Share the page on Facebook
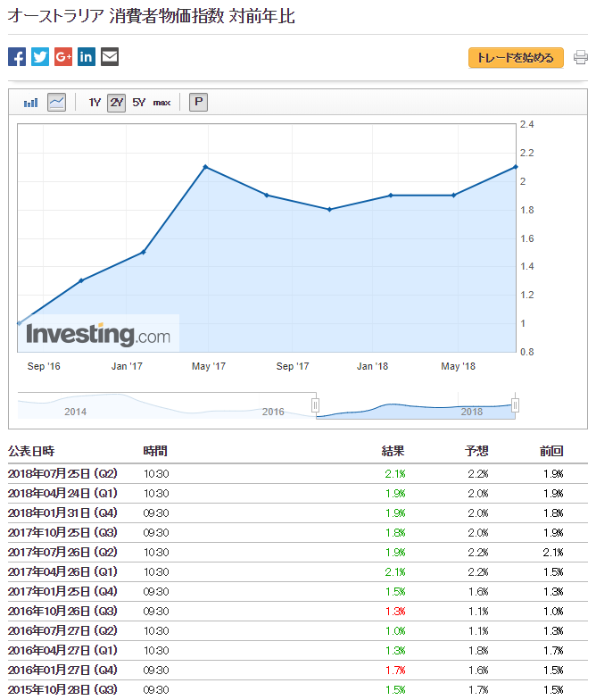The height and width of the screenshot is (700, 596). [17, 57]
